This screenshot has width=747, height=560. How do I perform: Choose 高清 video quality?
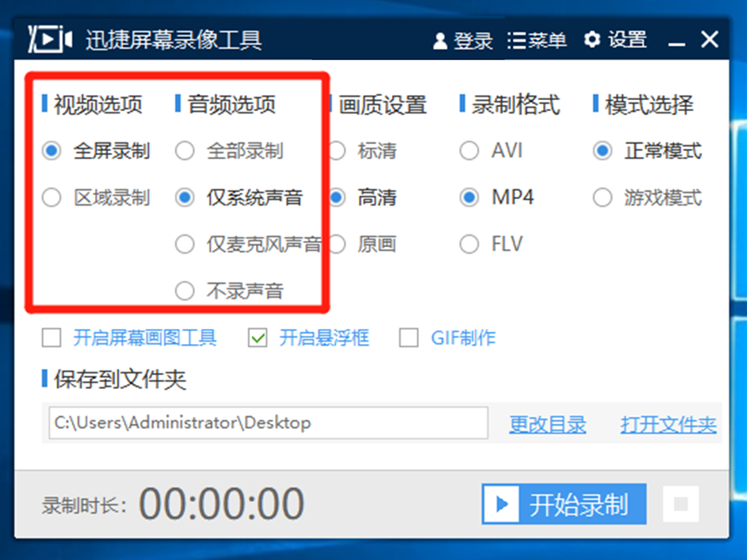[x=338, y=198]
